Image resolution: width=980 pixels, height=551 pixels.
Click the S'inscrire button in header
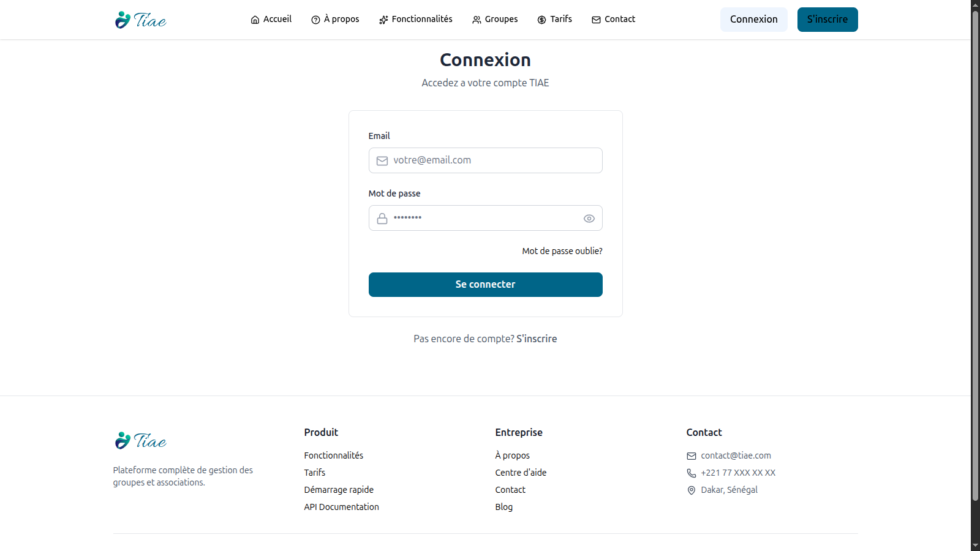(x=827, y=20)
